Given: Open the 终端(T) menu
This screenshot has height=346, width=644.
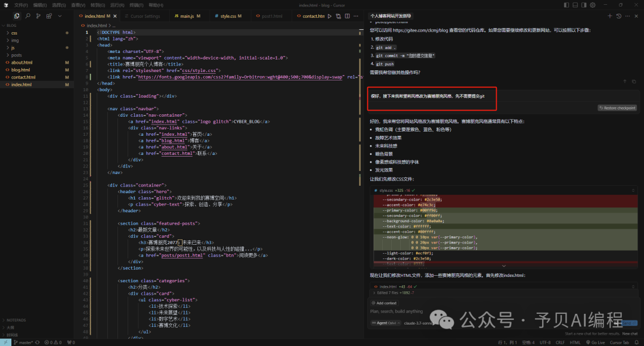Looking at the screenshot, I should point(137,5).
